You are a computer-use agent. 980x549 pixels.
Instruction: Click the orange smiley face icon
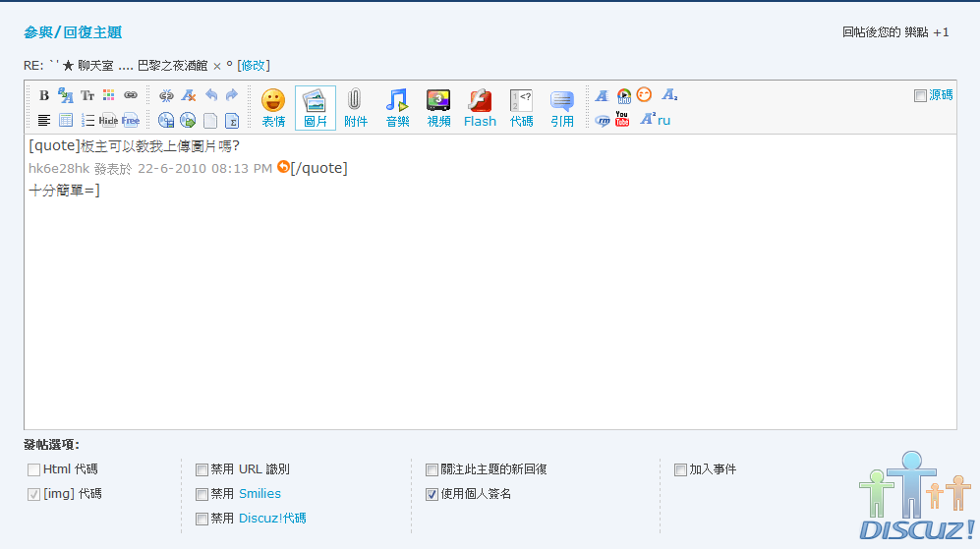tap(645, 95)
